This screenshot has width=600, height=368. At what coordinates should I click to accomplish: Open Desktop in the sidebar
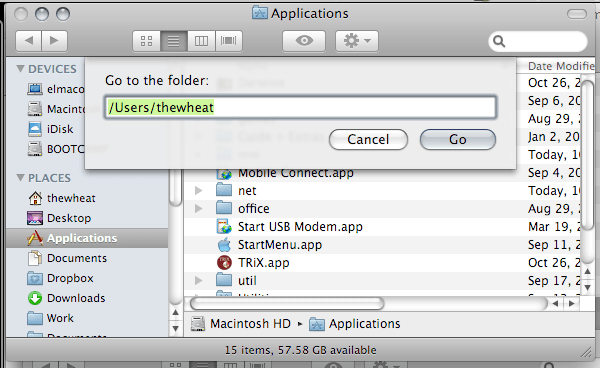tap(59, 218)
